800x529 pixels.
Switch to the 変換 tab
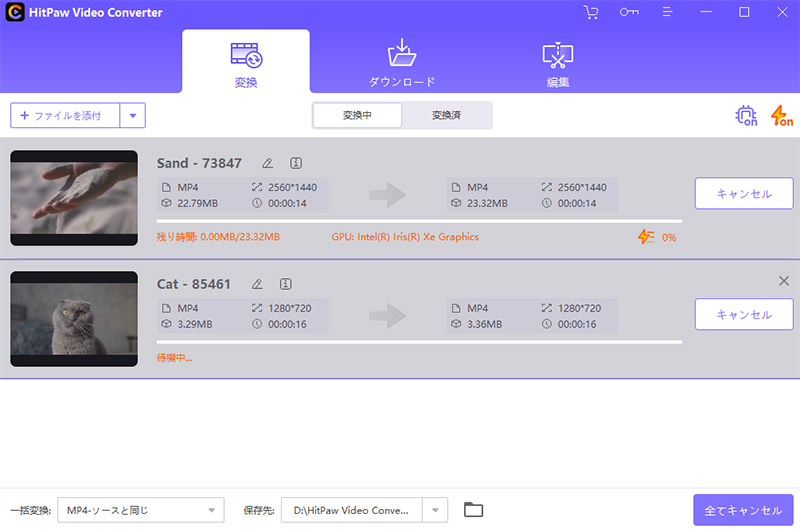[x=246, y=61]
